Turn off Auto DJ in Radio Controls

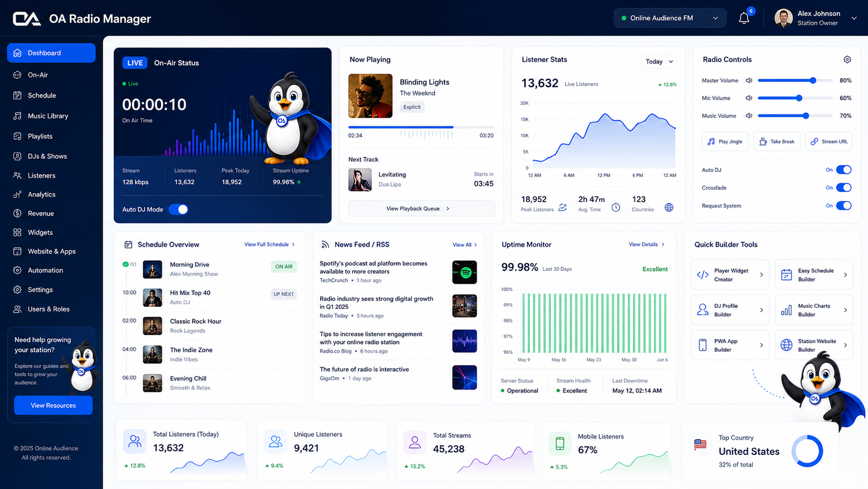(844, 170)
